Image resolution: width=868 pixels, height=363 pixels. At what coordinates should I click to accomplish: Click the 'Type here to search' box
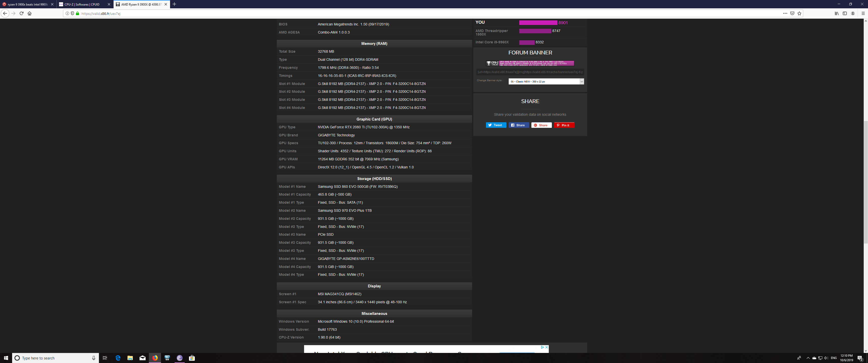click(56, 358)
